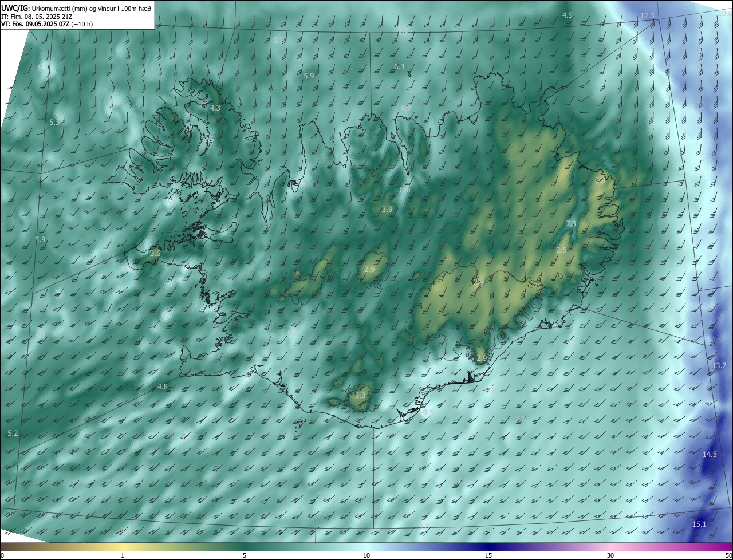
Task: Click the 2.6 value label
Action: [x=561, y=250]
